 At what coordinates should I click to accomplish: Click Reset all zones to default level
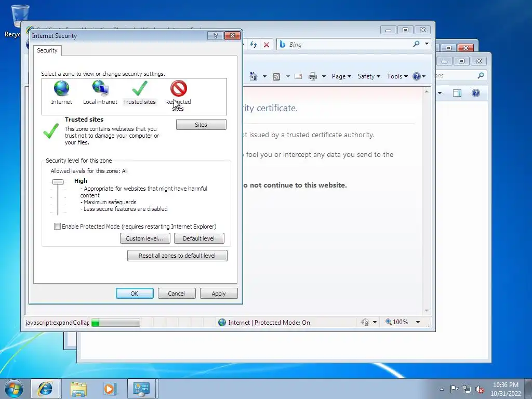click(177, 256)
